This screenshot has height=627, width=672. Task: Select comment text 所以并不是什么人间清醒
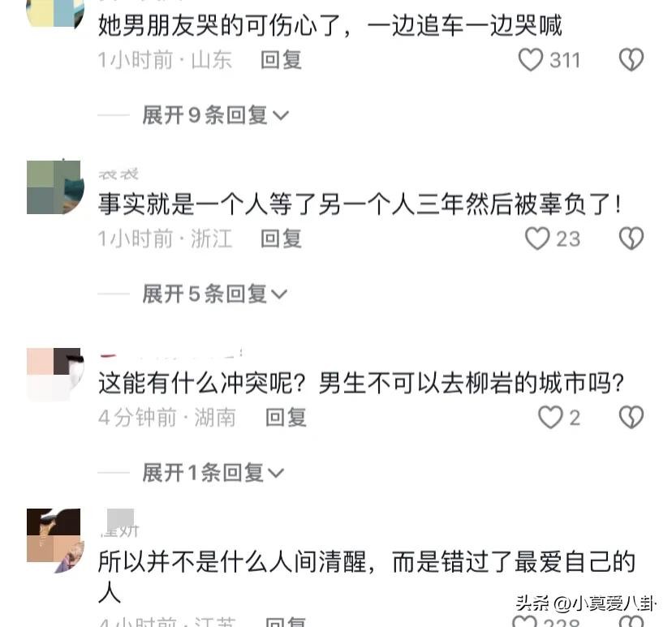coord(233,562)
